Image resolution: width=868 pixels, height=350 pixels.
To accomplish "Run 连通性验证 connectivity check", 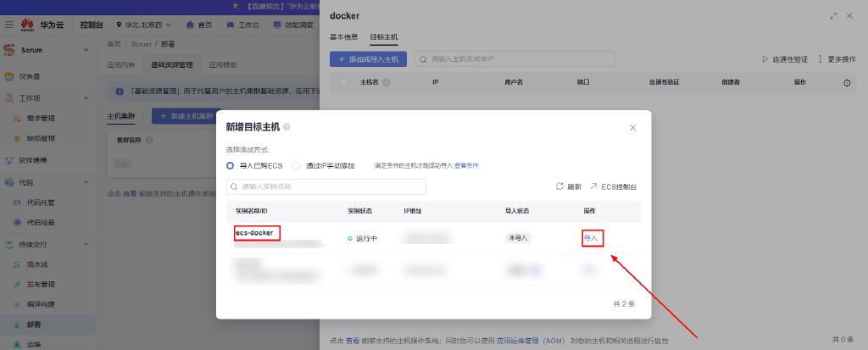I will [785, 59].
